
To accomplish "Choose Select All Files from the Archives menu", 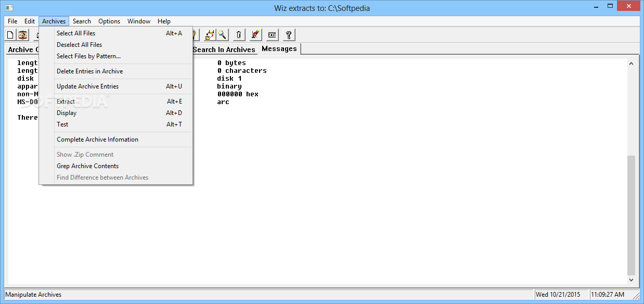I will click(x=116, y=33).
